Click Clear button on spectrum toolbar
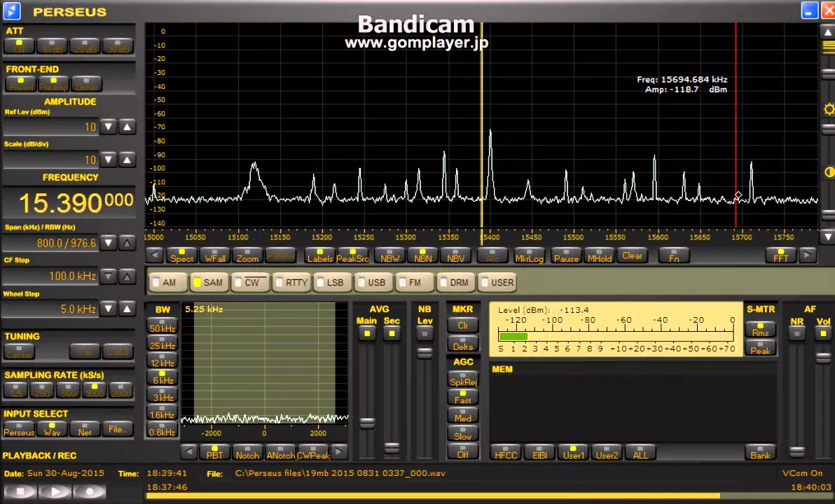The image size is (835, 504). pos(632,256)
